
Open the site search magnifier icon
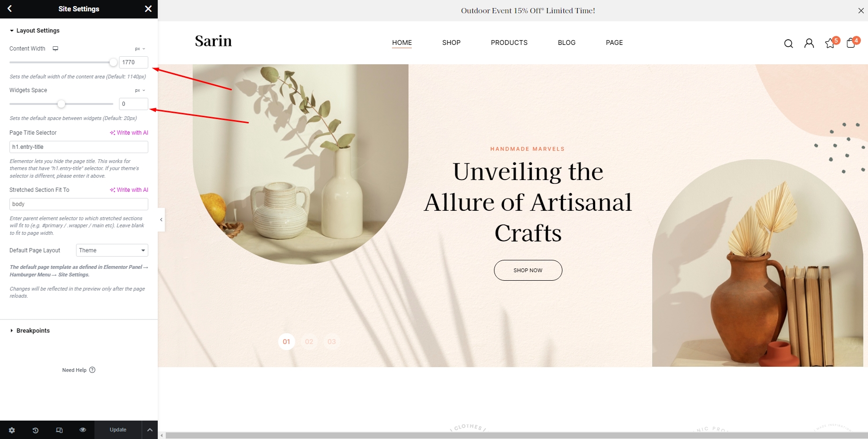click(x=788, y=43)
